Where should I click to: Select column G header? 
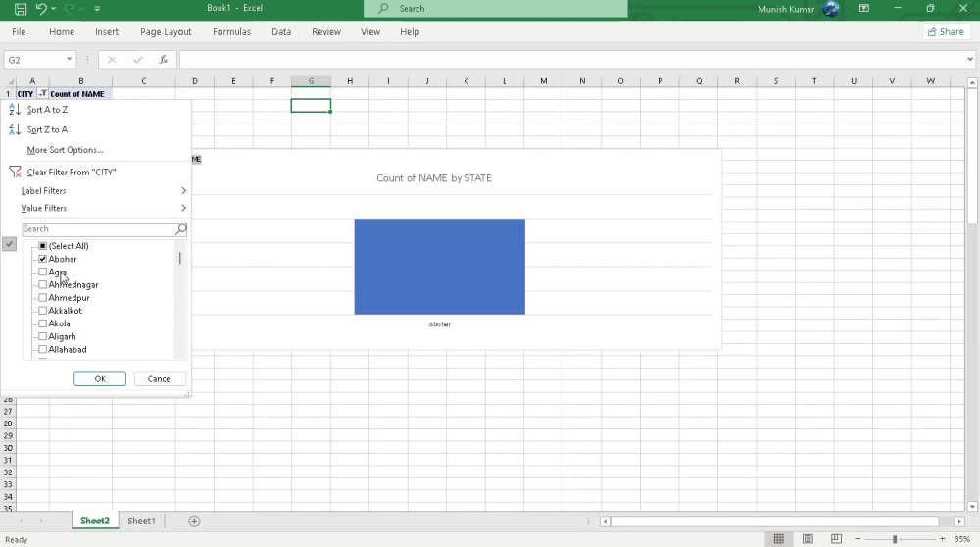tap(311, 81)
